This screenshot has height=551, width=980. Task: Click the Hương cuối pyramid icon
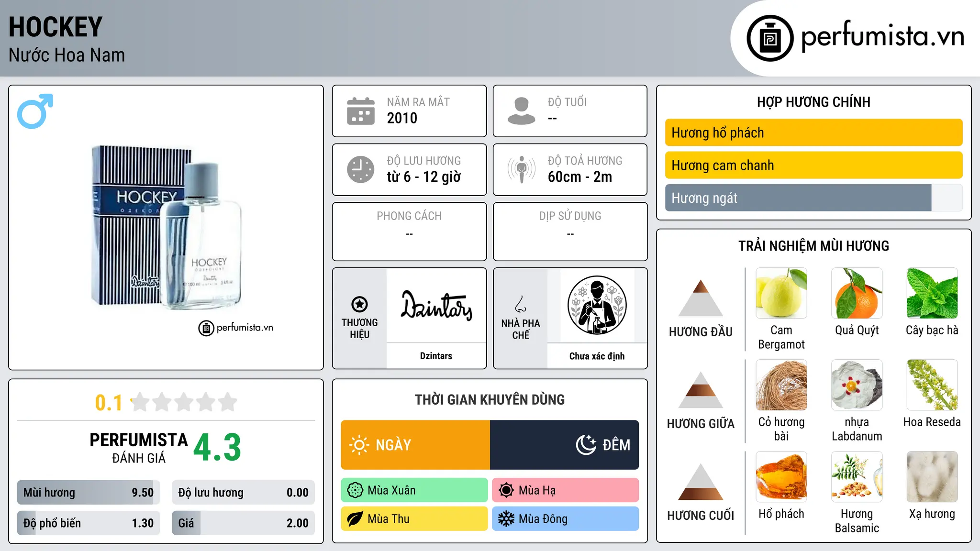point(701,482)
